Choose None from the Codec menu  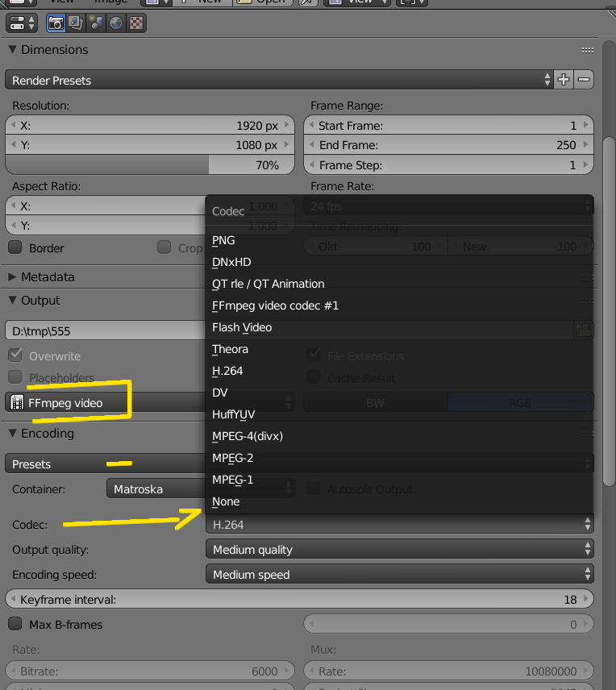(399, 501)
